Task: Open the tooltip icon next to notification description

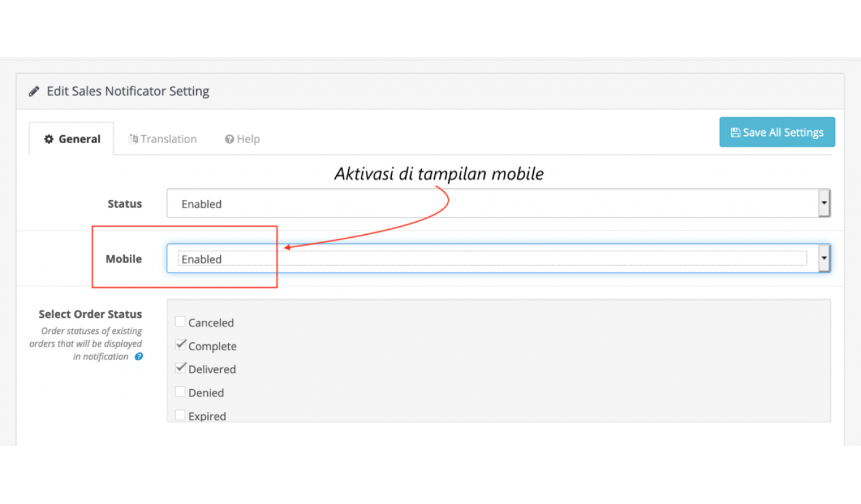Action: point(138,356)
